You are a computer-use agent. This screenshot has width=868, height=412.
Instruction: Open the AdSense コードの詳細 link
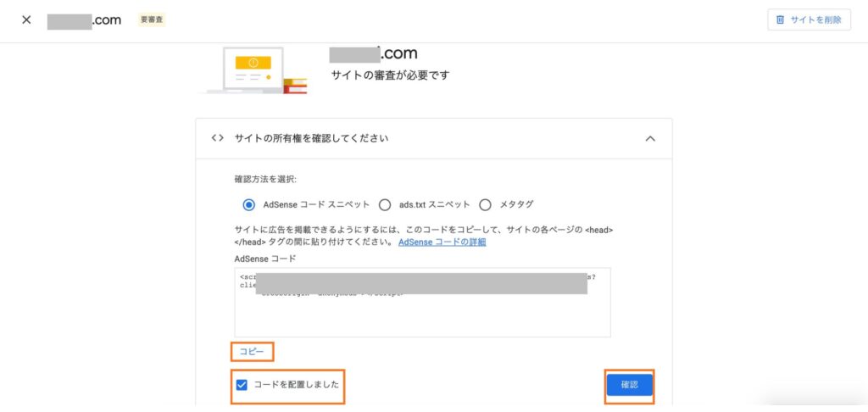(442, 242)
